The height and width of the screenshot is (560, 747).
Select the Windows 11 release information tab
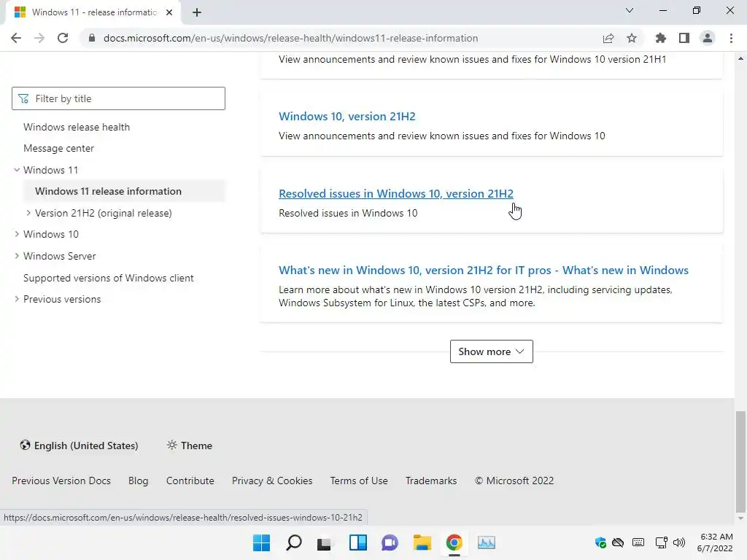pos(93,12)
